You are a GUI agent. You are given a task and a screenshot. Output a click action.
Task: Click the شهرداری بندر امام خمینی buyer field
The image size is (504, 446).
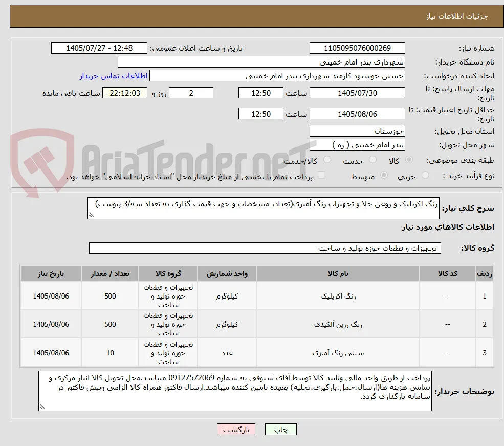click(x=261, y=62)
